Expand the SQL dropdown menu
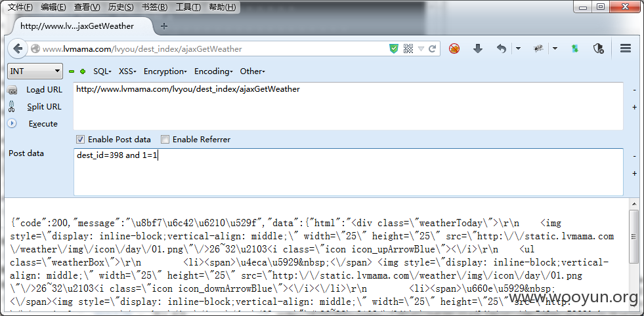Image resolution: width=644 pixels, height=316 pixels. tap(102, 71)
